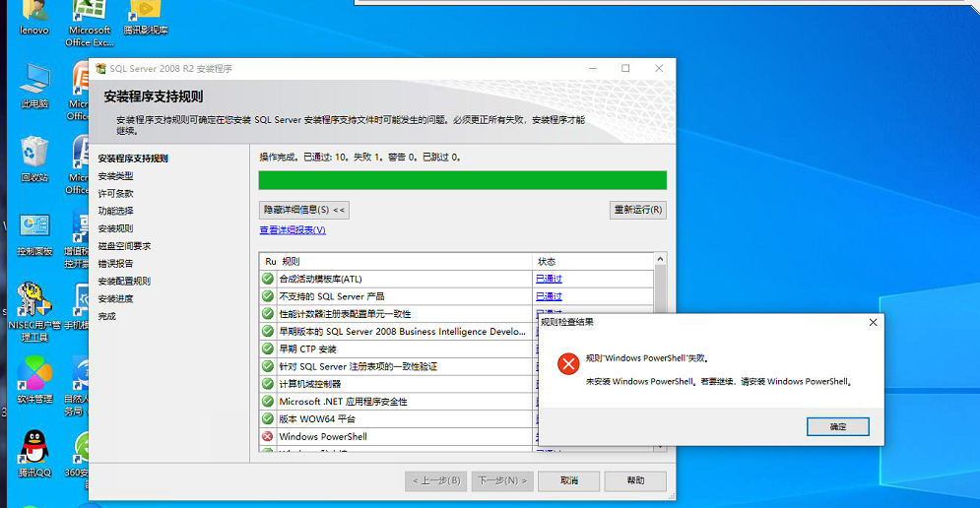Select 完成 step in sidebar
Screen dimensions: 980x508
[x=107, y=316]
